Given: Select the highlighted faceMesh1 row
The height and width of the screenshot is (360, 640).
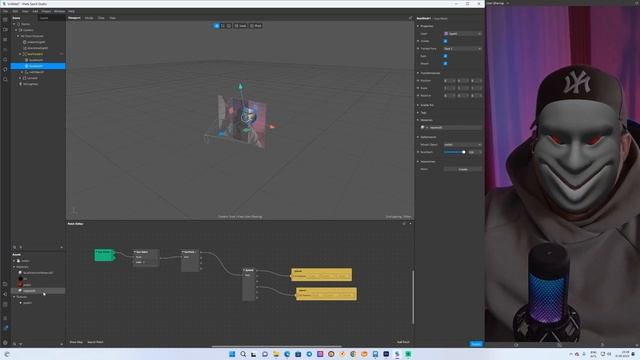Looking at the screenshot, I should [38, 66].
